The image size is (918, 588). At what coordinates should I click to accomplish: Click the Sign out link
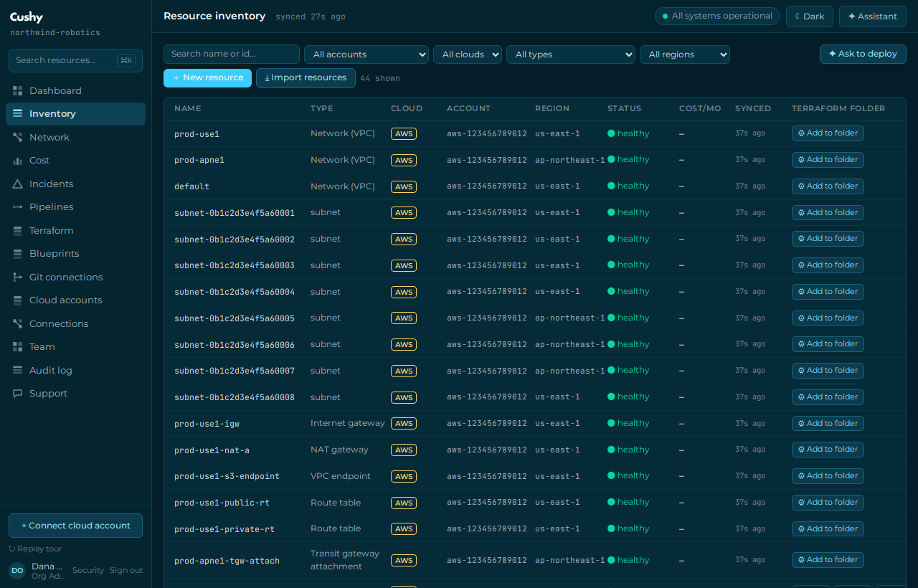click(126, 571)
